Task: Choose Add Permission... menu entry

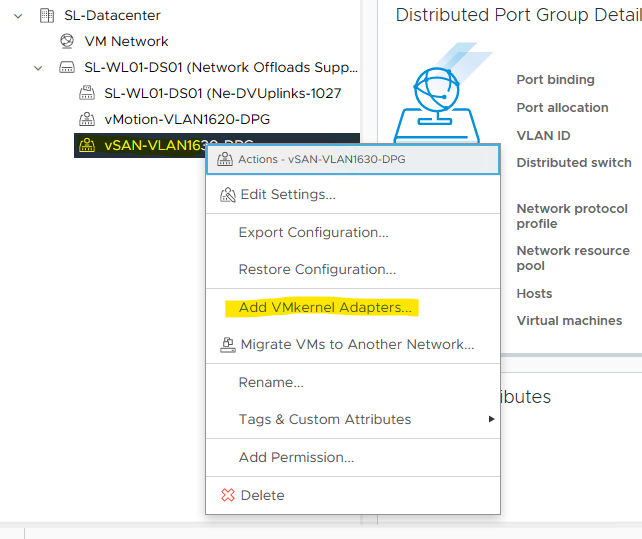Action: (353, 457)
